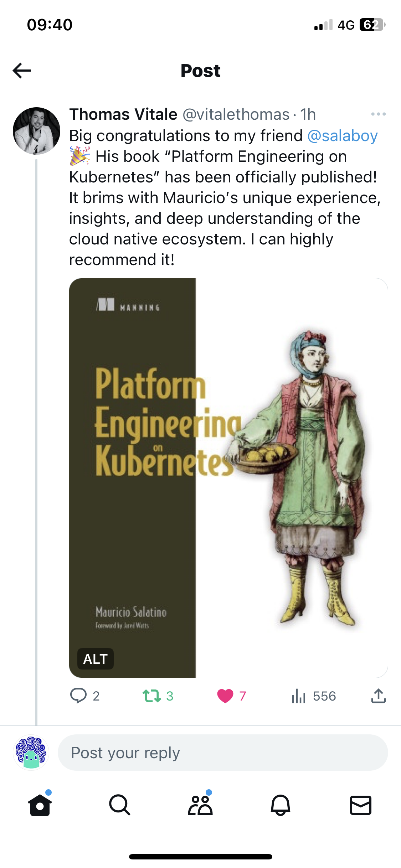Open the Home tab
Screen dimensions: 401x868
tap(40, 805)
